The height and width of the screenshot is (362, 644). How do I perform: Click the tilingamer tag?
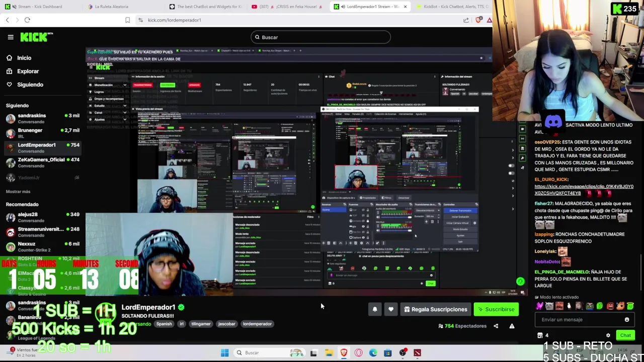201,324
